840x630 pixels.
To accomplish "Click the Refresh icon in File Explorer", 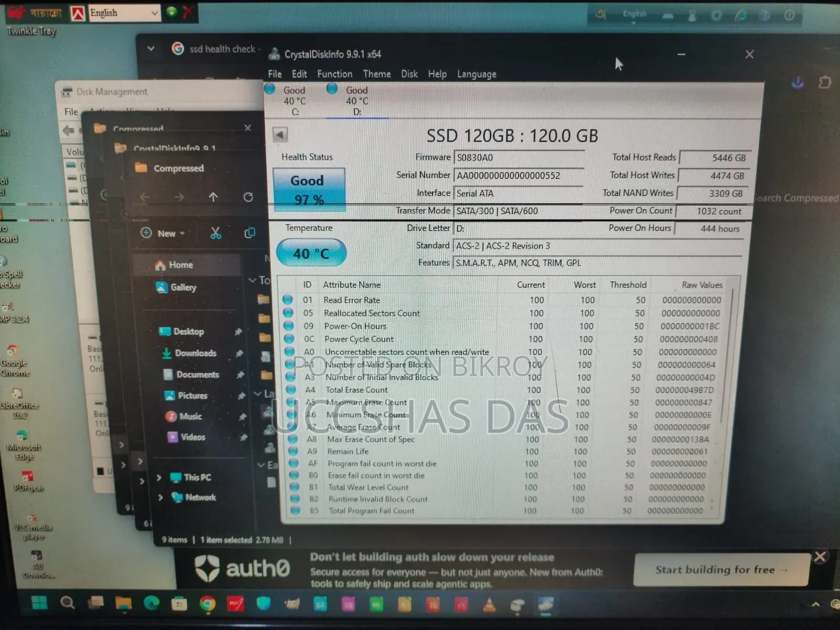I will click(248, 197).
